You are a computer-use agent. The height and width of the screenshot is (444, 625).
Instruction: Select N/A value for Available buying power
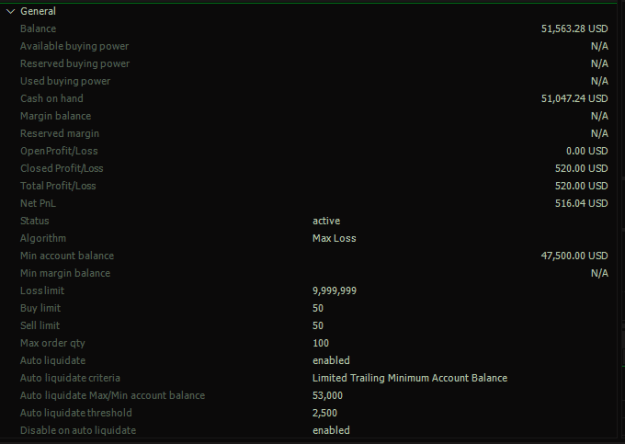(x=599, y=46)
